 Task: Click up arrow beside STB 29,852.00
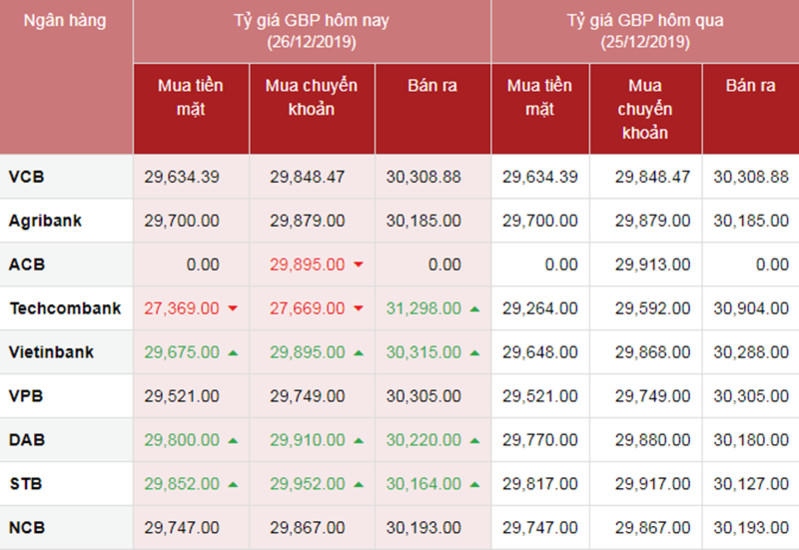(232, 485)
